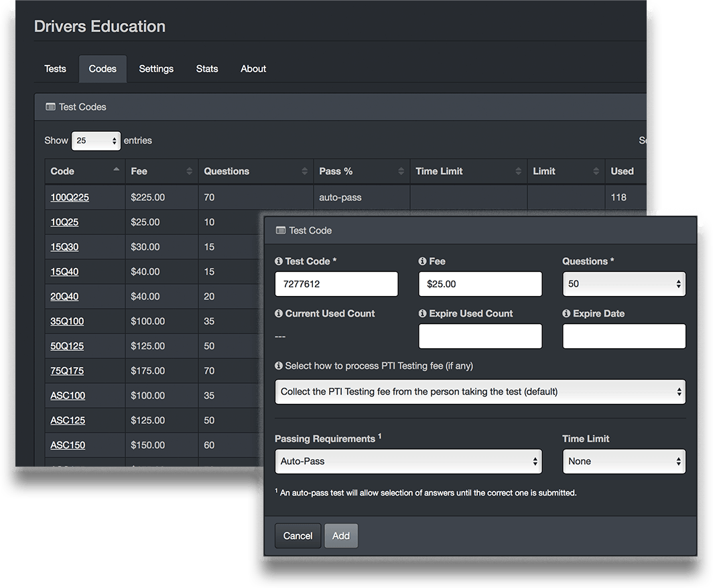713x588 pixels.
Task: Click the Test Code input field containing 7277612
Action: pos(336,284)
